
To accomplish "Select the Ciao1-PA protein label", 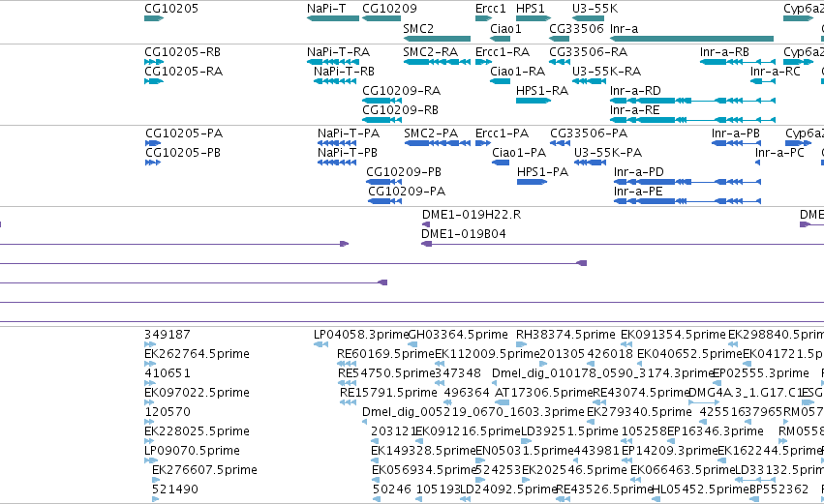I will [519, 153].
